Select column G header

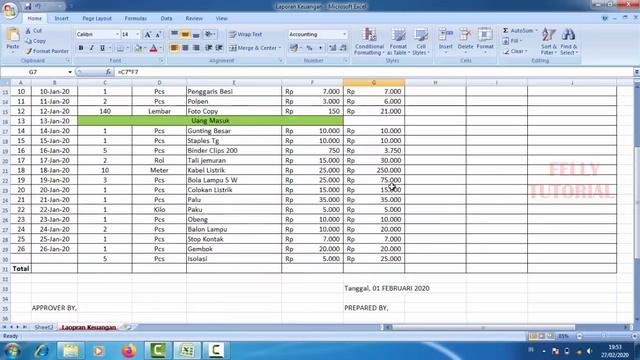[x=374, y=82]
